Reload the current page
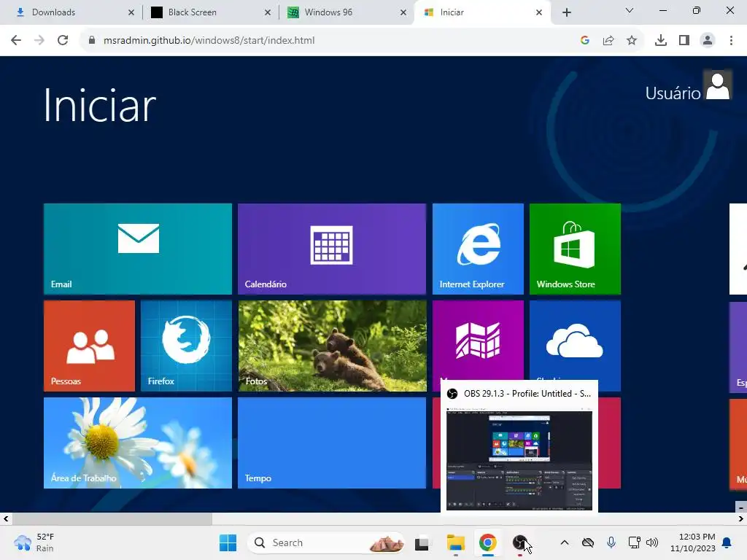Screen dimensions: 747x560 click(63, 40)
